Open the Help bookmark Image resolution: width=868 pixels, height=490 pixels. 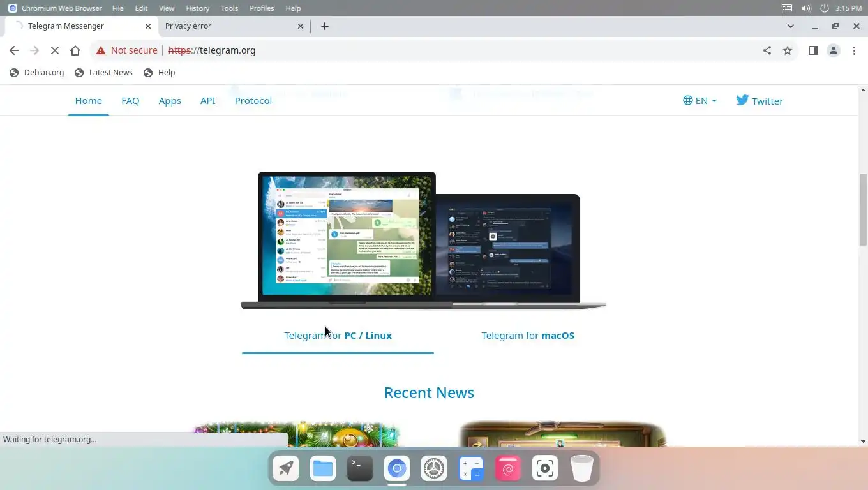(x=159, y=73)
